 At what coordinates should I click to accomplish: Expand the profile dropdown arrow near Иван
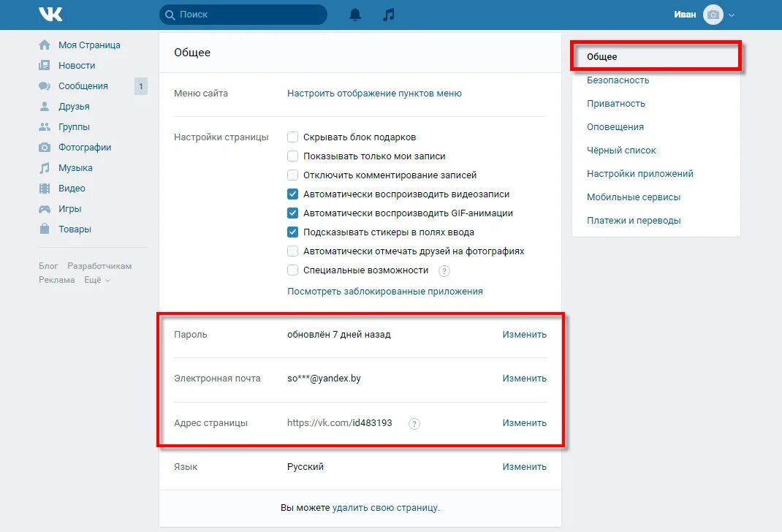click(x=731, y=15)
